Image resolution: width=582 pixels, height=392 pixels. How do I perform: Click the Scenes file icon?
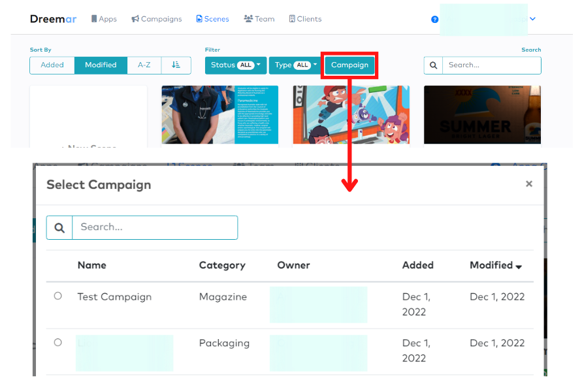click(199, 18)
